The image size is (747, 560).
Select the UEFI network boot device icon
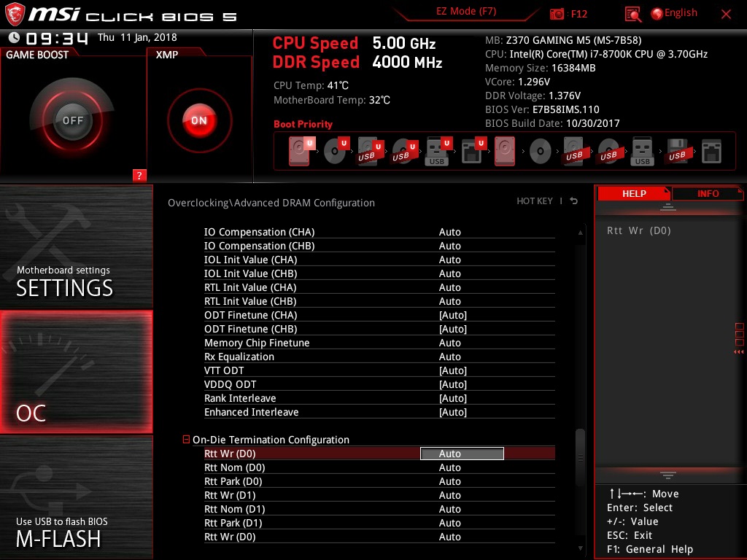[473, 152]
